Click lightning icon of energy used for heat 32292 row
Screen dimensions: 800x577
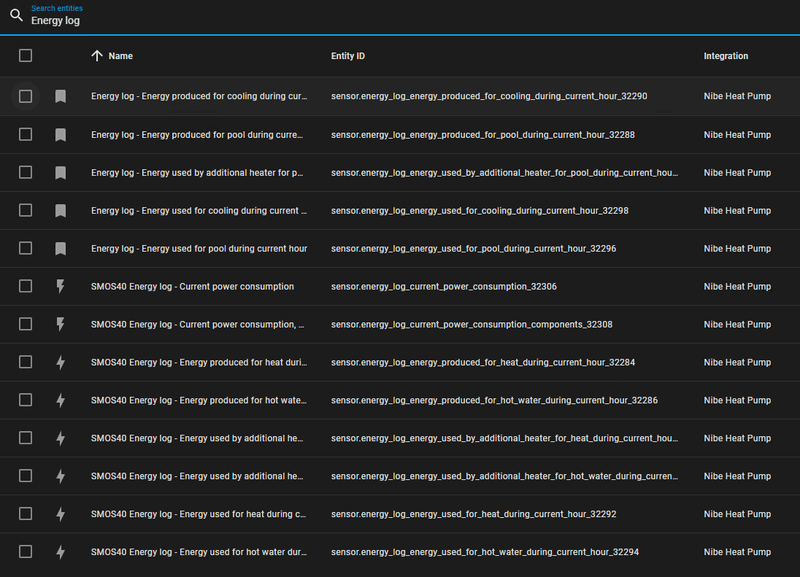coord(61,514)
